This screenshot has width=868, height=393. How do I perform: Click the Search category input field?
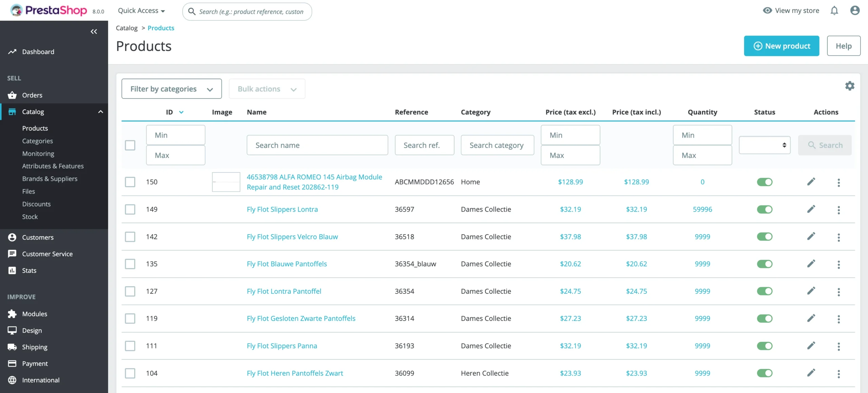click(497, 145)
